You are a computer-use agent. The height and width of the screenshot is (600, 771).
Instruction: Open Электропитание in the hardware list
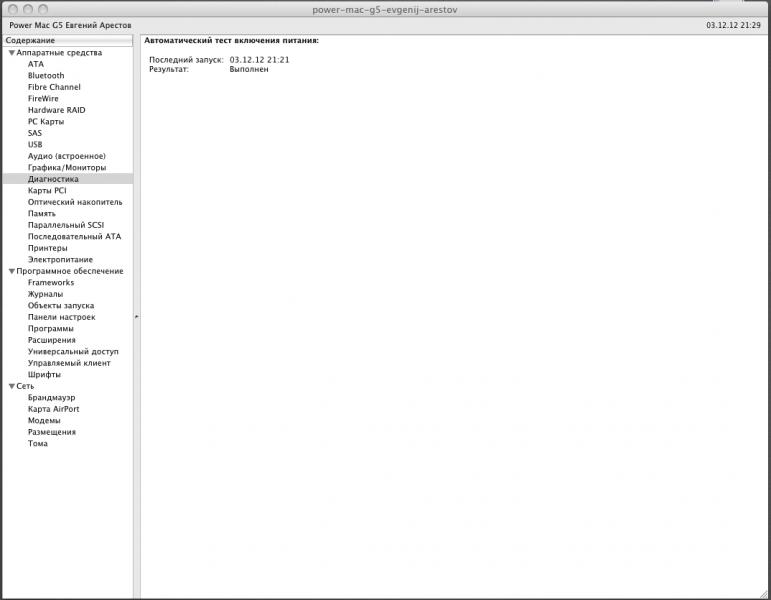click(60, 259)
